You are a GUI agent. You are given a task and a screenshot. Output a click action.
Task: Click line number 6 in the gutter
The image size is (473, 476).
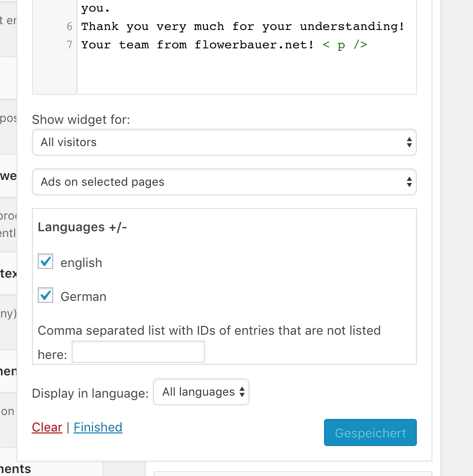coord(70,27)
